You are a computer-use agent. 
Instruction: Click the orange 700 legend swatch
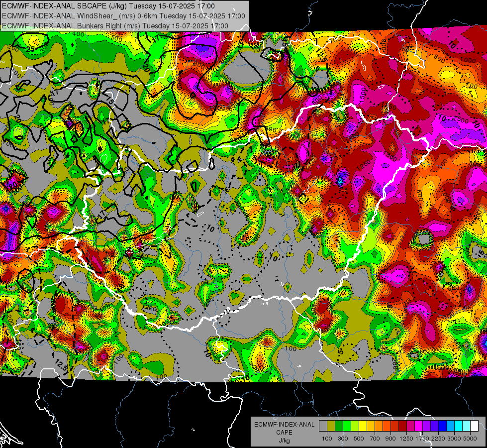[x=379, y=426]
